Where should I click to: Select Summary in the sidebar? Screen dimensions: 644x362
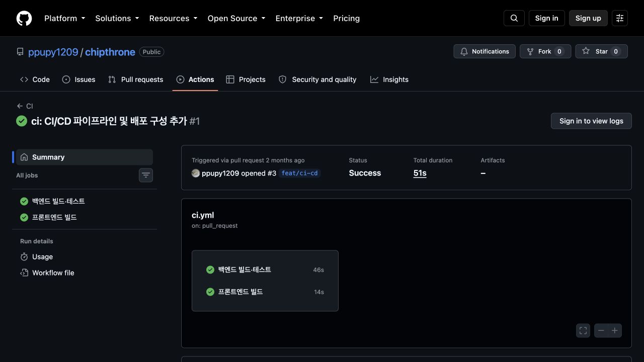85,157
